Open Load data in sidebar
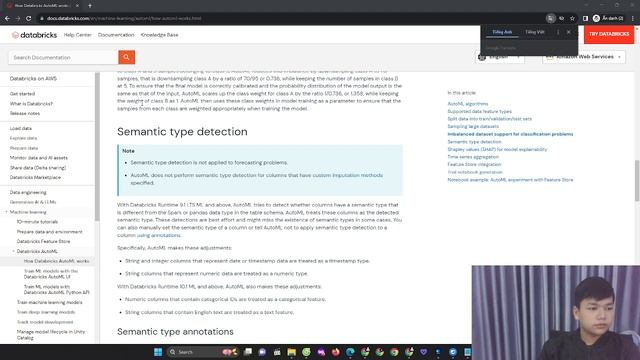This screenshot has height=360, width=640. 21,129
